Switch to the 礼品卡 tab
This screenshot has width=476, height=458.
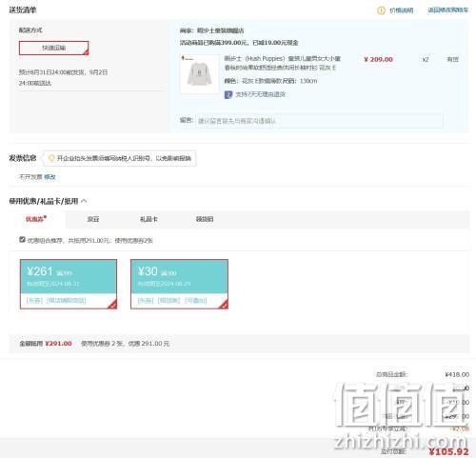coord(149,219)
